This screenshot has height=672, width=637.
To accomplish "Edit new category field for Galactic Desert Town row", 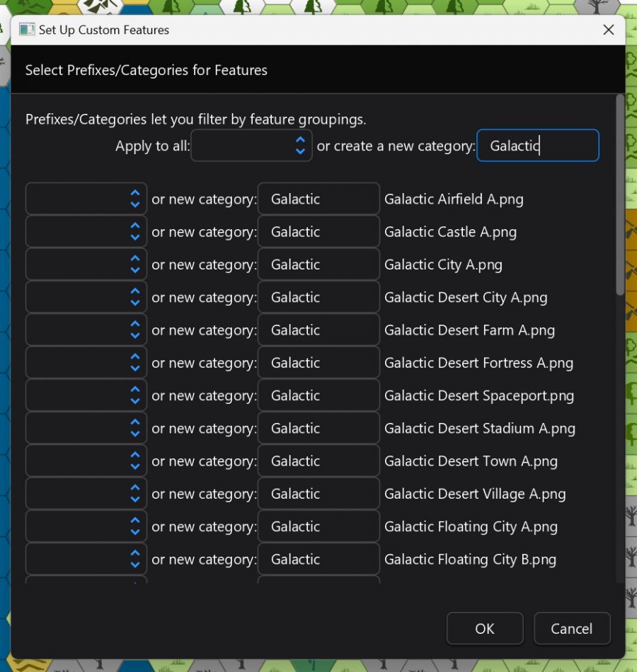I will point(318,460).
